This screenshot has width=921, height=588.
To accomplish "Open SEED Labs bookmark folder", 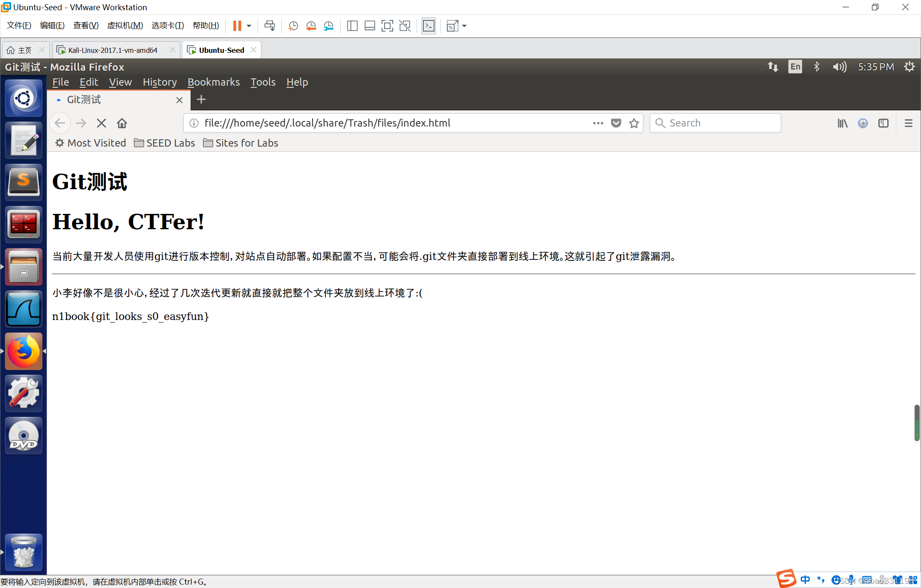I will pyautogui.click(x=164, y=143).
